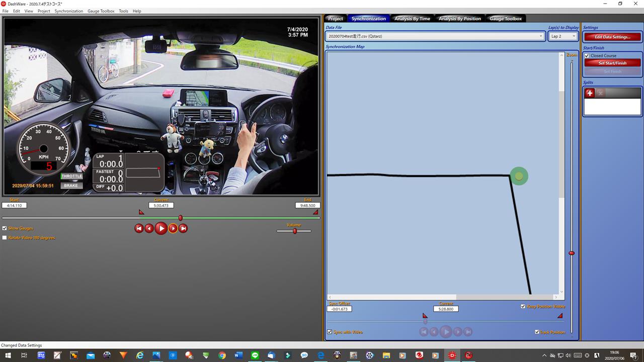Click the data timeline position handle
This screenshot has width=644, height=362.
[425, 322]
